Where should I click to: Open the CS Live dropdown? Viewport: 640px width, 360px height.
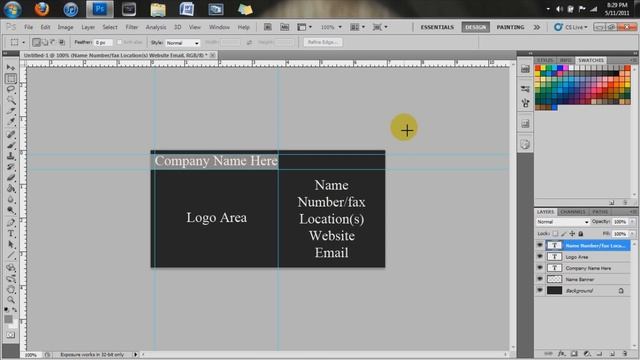[571, 27]
